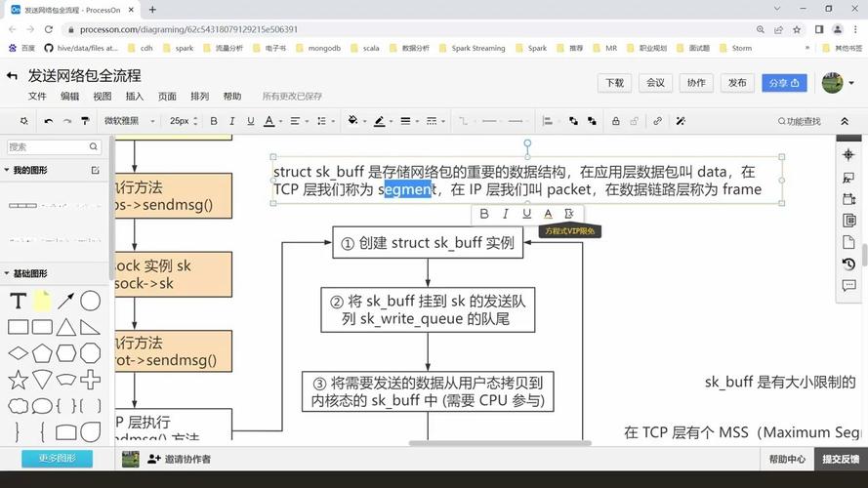Select the pentagon shape
Image resolution: width=868 pixels, height=488 pixels.
42,353
